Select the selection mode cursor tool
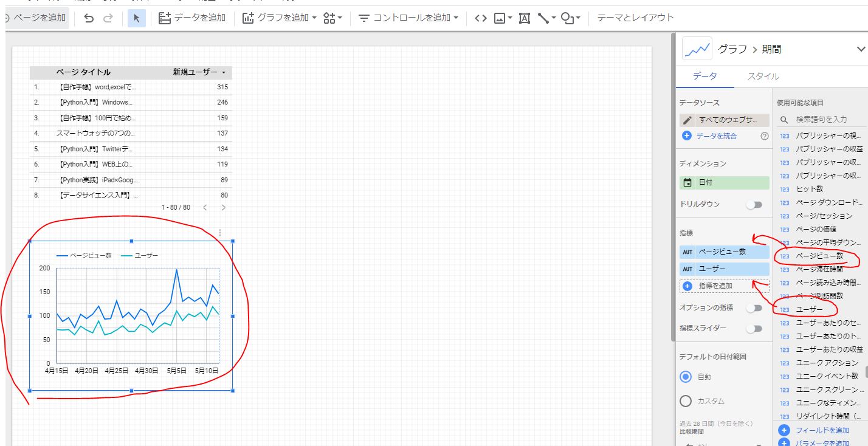Screen dimensions: 868x446 tap(136, 18)
